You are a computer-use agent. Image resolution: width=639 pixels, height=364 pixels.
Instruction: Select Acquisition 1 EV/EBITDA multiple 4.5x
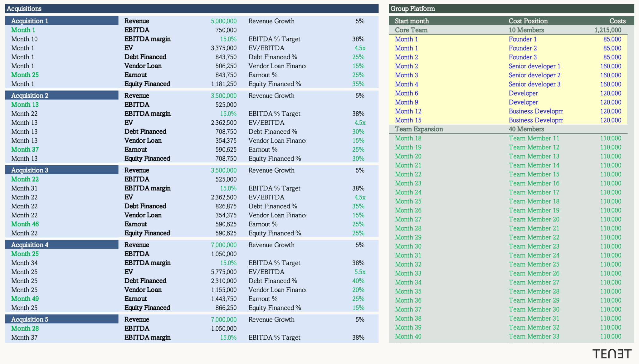pos(360,48)
